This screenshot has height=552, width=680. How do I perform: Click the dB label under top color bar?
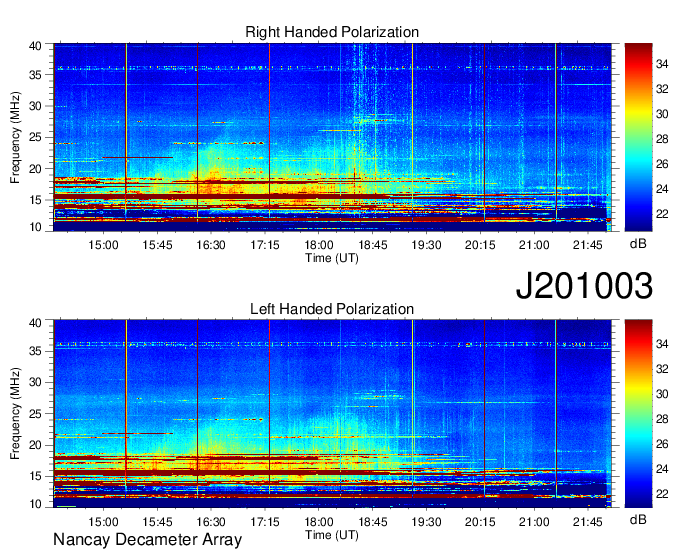[638, 243]
